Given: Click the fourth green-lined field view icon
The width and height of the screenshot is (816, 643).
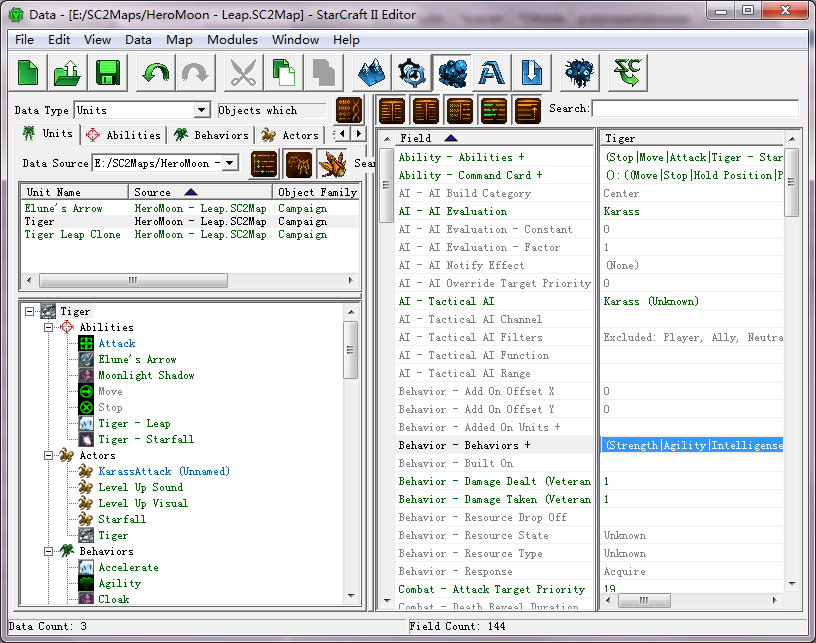Looking at the screenshot, I should [494, 110].
